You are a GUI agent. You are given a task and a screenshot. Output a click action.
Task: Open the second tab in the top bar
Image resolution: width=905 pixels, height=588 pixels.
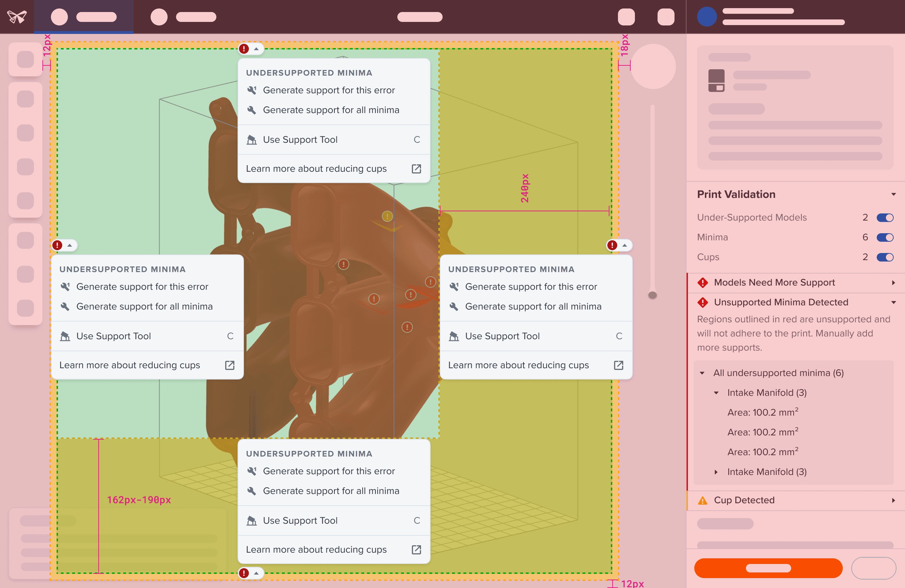pyautogui.click(x=183, y=17)
